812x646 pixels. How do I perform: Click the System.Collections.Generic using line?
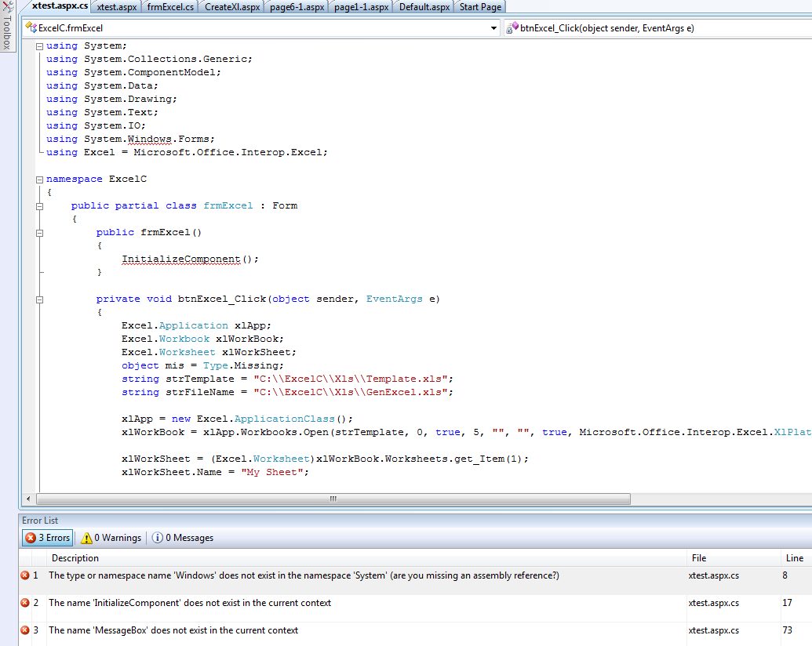(x=149, y=59)
